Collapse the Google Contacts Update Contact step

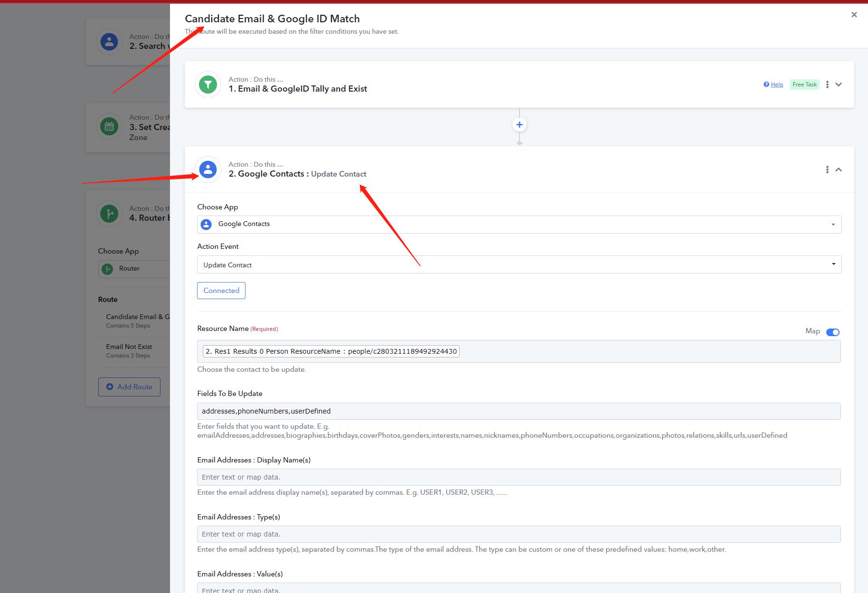pos(839,169)
